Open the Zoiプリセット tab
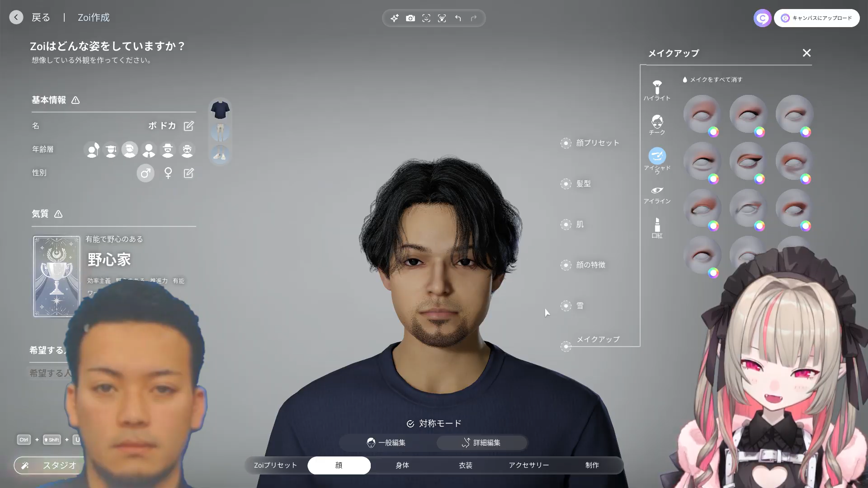 tap(275, 465)
